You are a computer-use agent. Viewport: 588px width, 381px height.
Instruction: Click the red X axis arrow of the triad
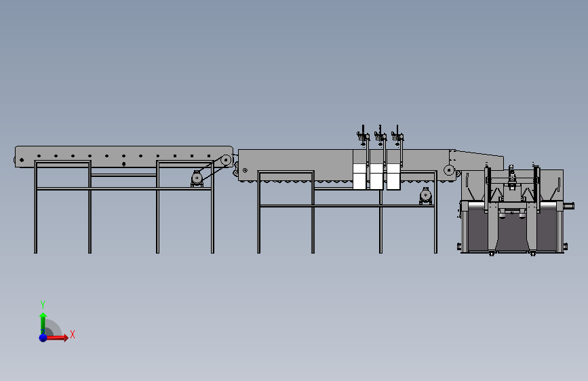(x=56, y=338)
